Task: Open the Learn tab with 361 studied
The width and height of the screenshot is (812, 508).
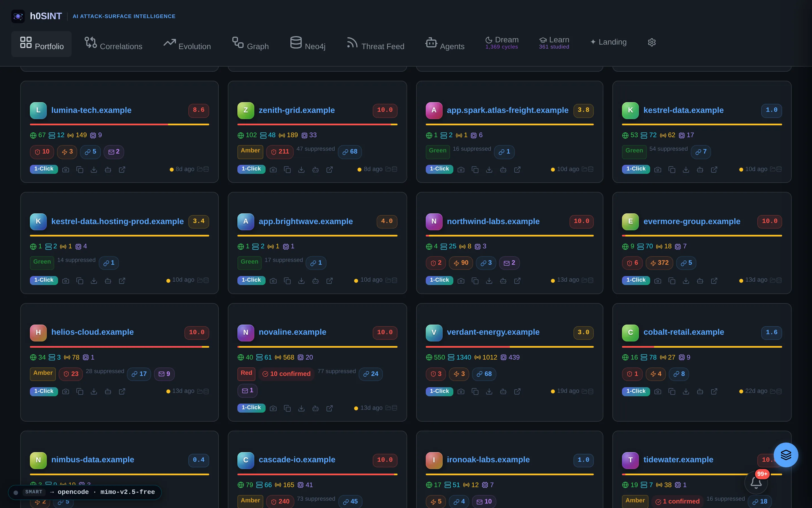Action: [x=554, y=43]
